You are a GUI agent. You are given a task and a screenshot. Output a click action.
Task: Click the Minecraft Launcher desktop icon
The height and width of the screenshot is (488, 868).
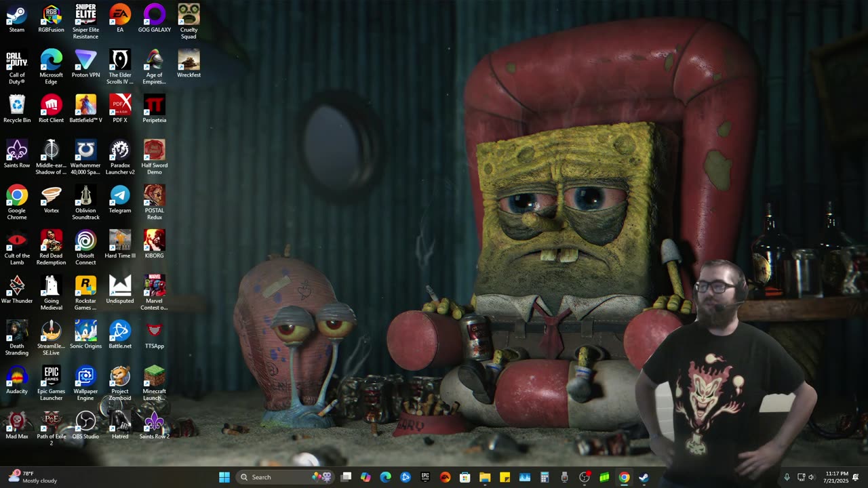tap(155, 383)
